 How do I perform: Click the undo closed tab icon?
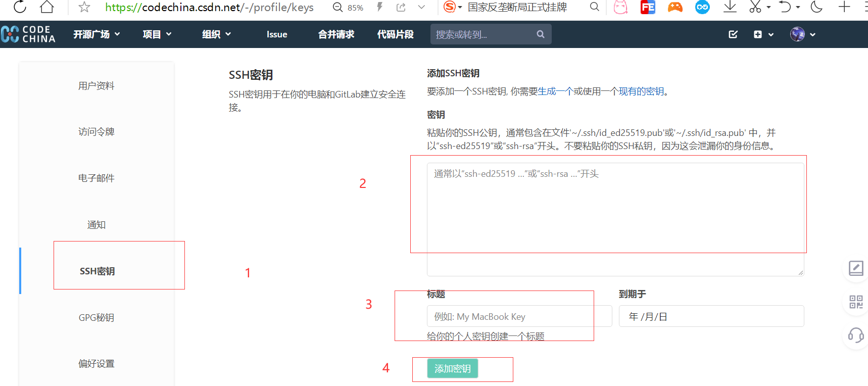click(x=785, y=7)
